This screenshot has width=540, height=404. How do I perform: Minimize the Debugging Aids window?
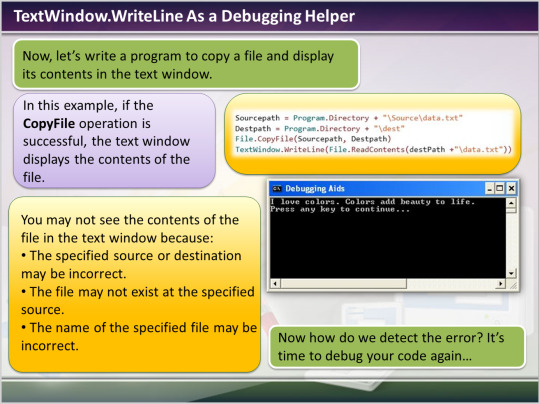click(489, 188)
